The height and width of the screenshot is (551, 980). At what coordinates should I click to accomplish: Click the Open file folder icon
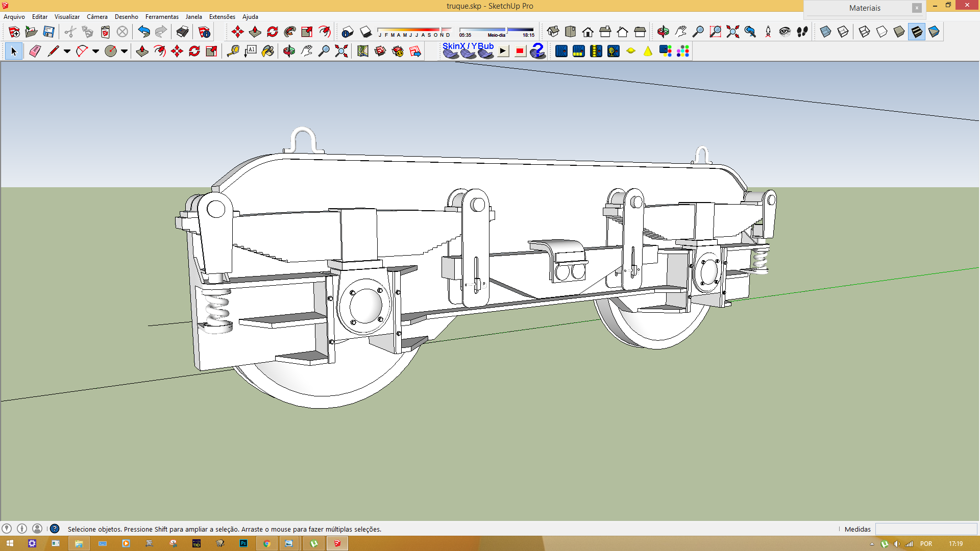coord(31,32)
